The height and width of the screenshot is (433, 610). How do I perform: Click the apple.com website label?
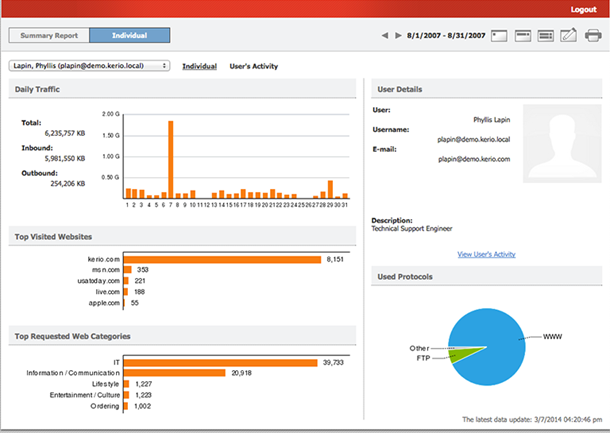pyautogui.click(x=104, y=303)
